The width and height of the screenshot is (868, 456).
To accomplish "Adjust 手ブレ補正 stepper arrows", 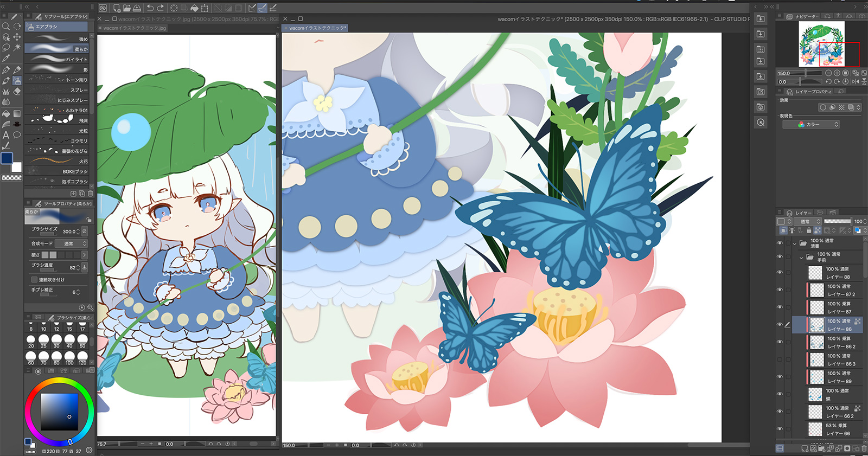I will click(78, 292).
